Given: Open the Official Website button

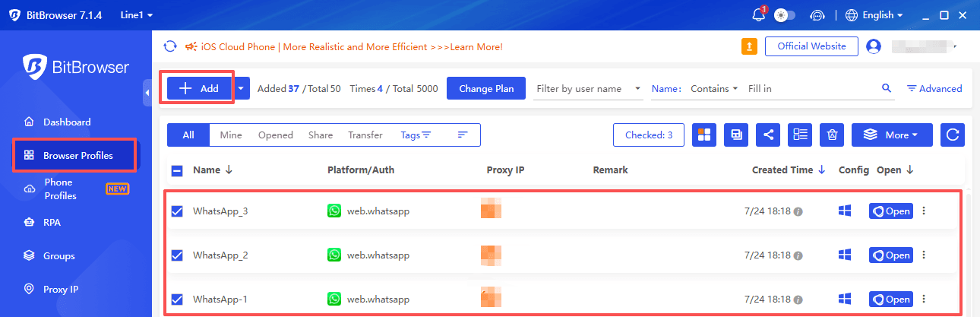Looking at the screenshot, I should pos(811,46).
